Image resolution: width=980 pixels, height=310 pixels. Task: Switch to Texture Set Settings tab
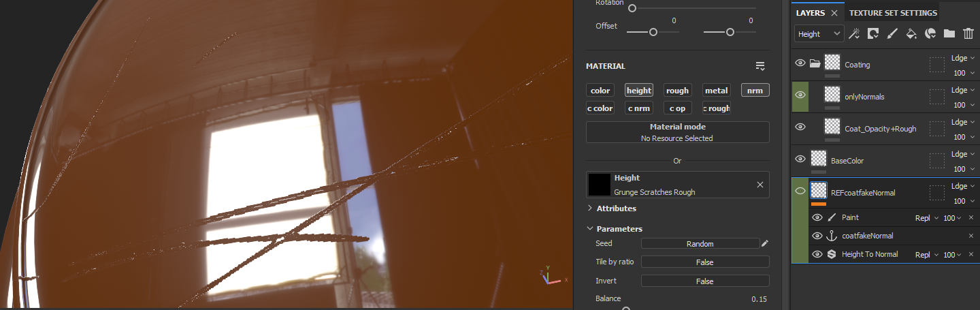[893, 13]
